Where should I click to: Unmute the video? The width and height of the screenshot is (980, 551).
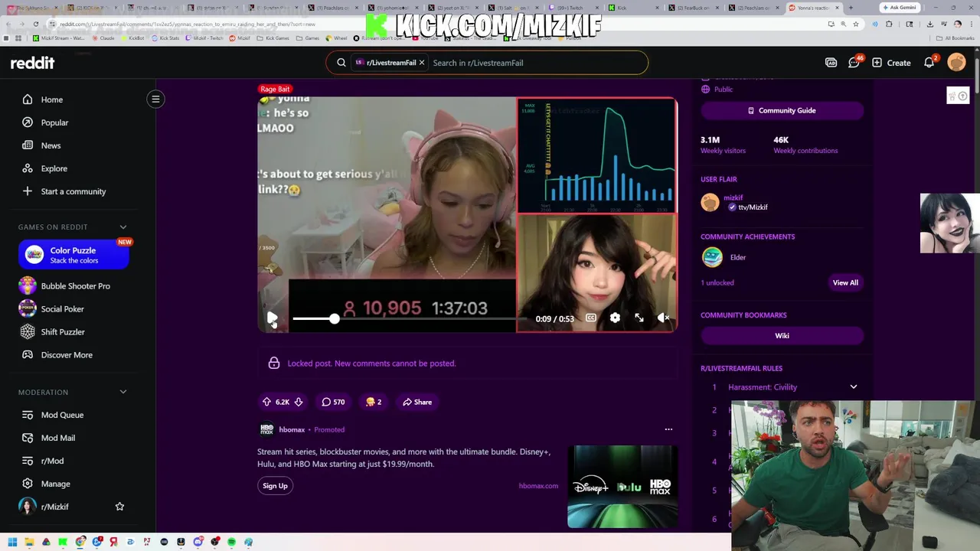pos(663,318)
